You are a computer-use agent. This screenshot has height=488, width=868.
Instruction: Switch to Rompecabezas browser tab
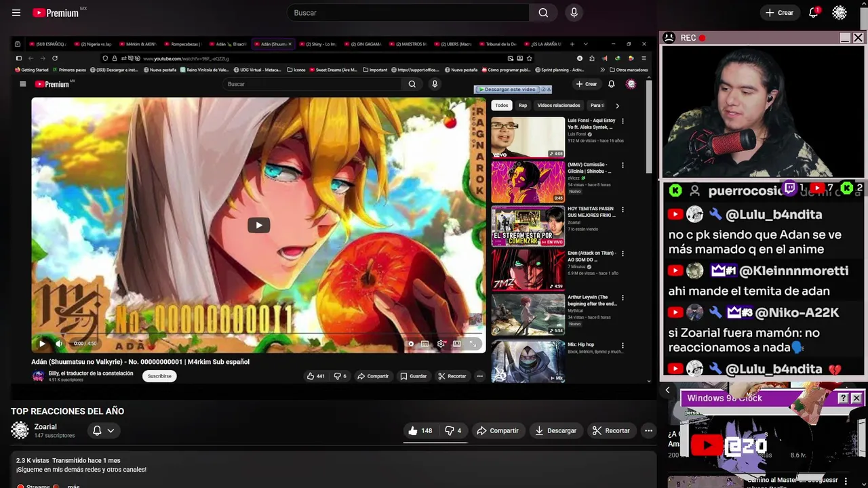click(x=183, y=44)
